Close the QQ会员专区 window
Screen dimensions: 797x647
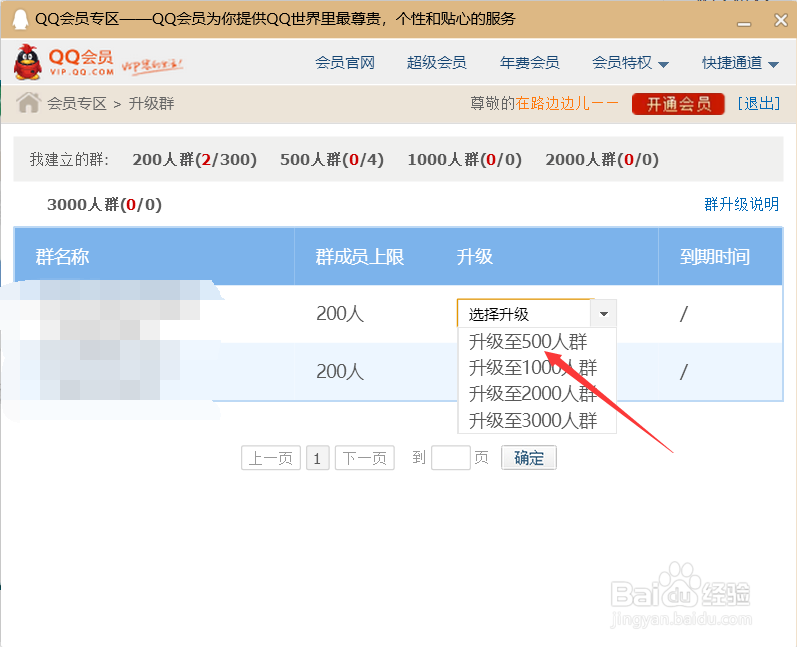pos(781,20)
